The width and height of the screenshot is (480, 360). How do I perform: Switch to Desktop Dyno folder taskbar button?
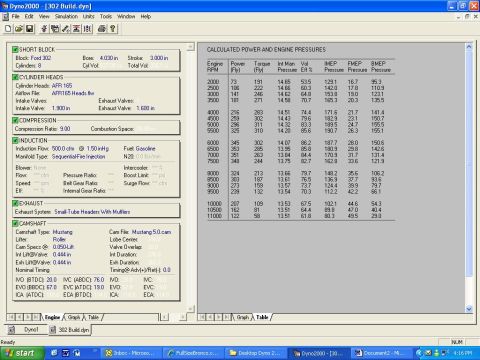[x=255, y=353]
